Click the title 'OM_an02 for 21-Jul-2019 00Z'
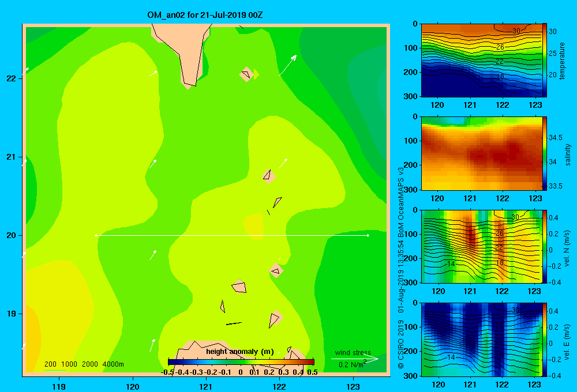The width and height of the screenshot is (577, 392). pos(205,15)
